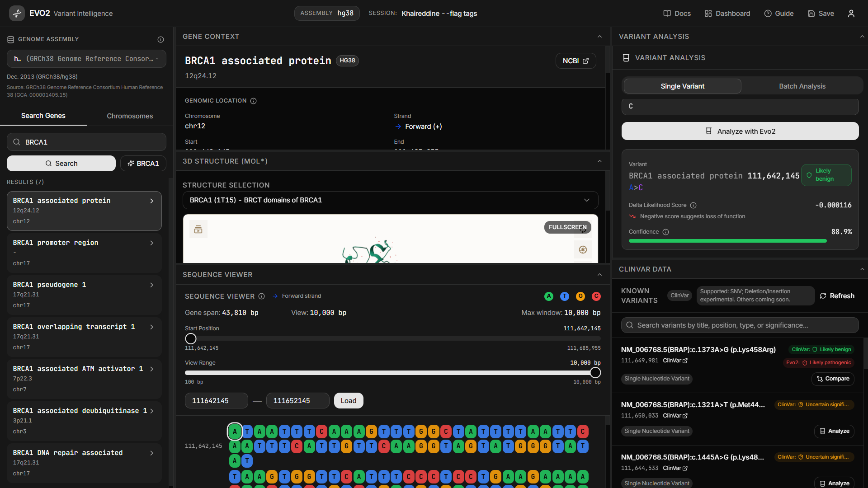Select the Single Variant tab
This screenshot has width=868, height=488.
(x=682, y=86)
